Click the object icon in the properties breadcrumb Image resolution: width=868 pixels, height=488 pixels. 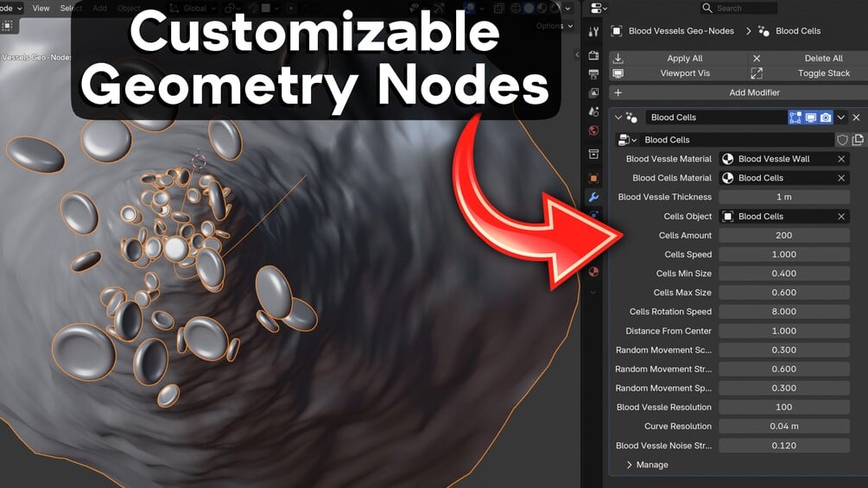click(x=616, y=31)
